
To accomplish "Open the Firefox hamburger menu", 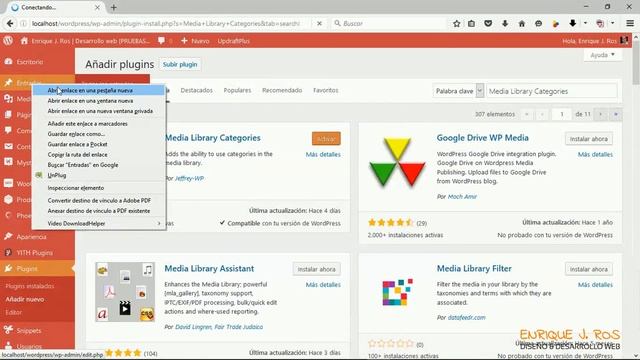I will pos(630,24).
